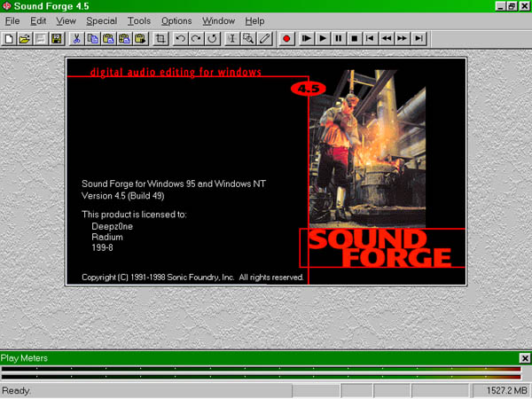Click the greyed Save icon
This screenshot has width=532, height=399.
(41, 39)
